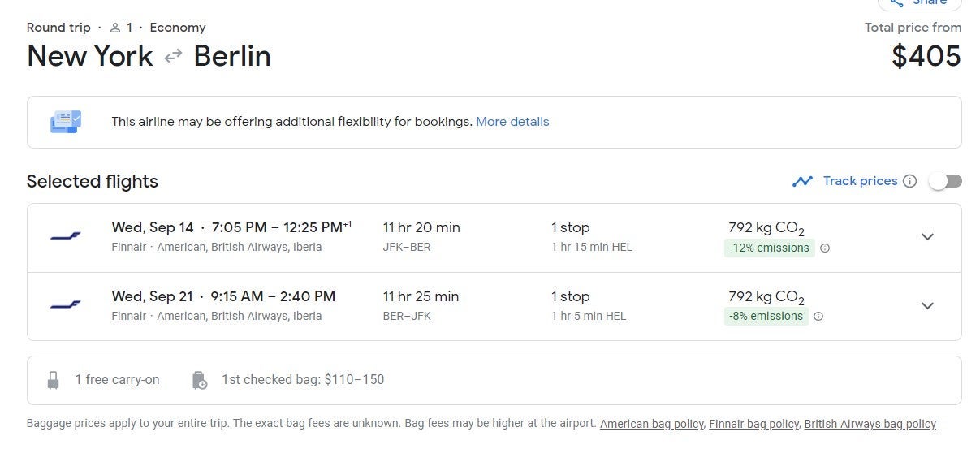This screenshot has height=449, width=980.
Task: Expand the Sep 21 return flight details
Action: [x=927, y=306]
